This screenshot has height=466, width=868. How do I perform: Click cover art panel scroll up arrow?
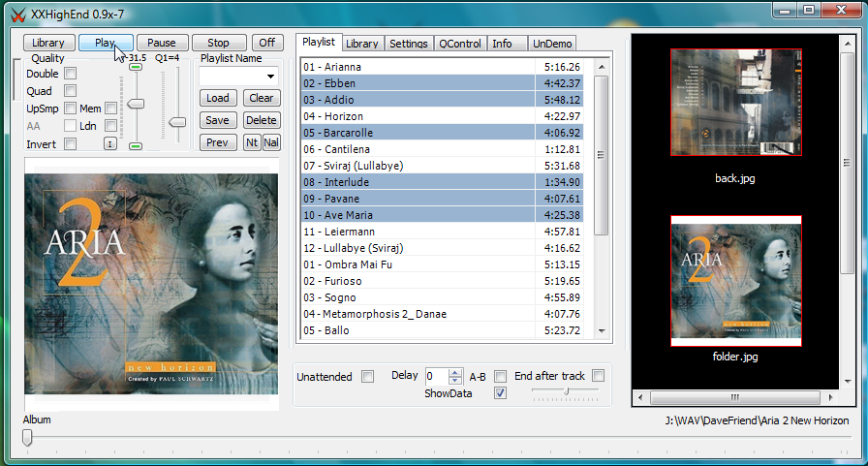click(x=847, y=44)
